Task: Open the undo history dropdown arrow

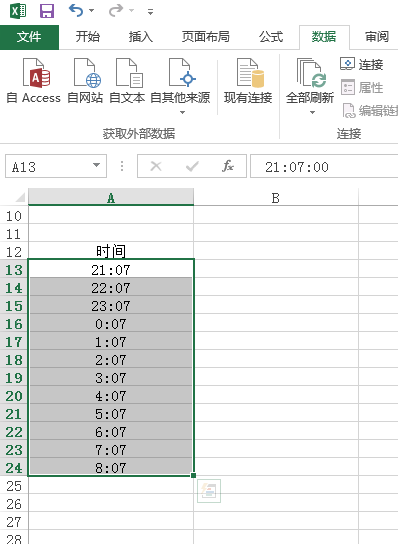Action: pyautogui.click(x=92, y=11)
